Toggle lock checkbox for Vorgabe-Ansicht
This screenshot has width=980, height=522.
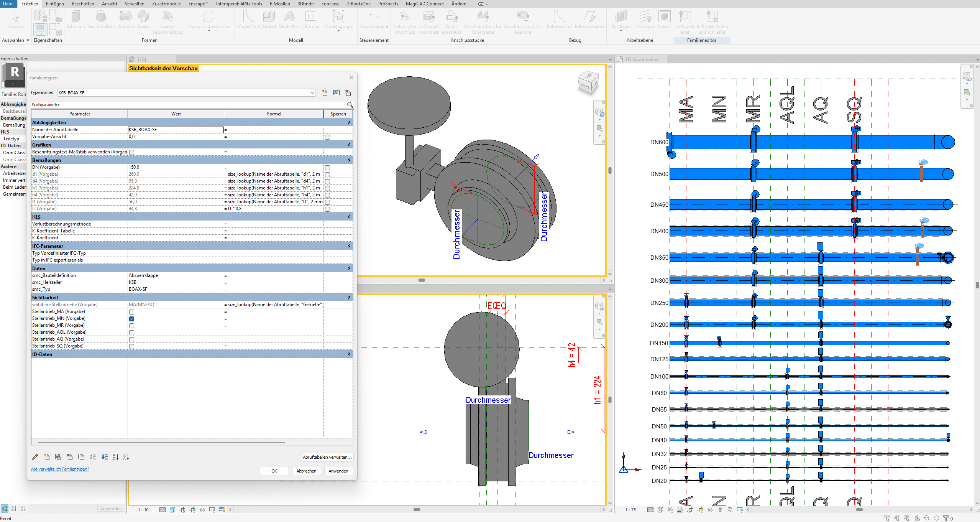click(327, 137)
